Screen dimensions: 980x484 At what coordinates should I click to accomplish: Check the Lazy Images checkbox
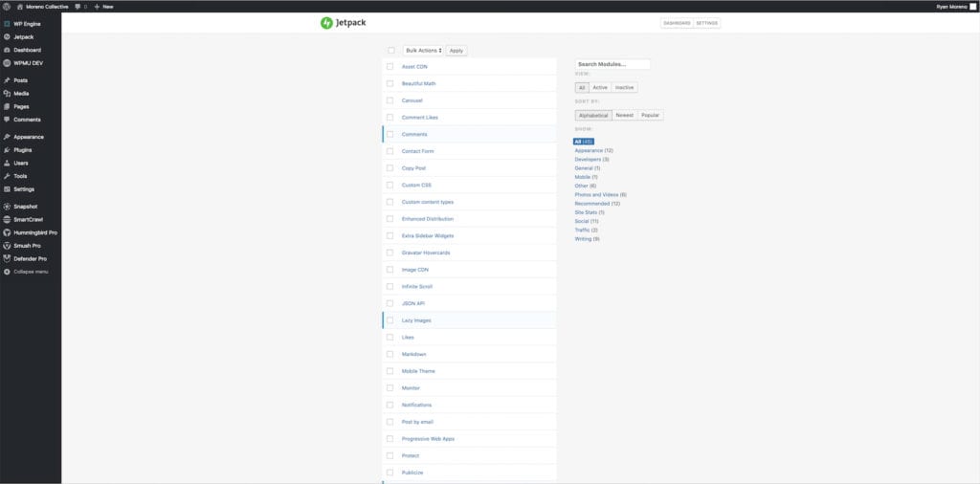390,320
